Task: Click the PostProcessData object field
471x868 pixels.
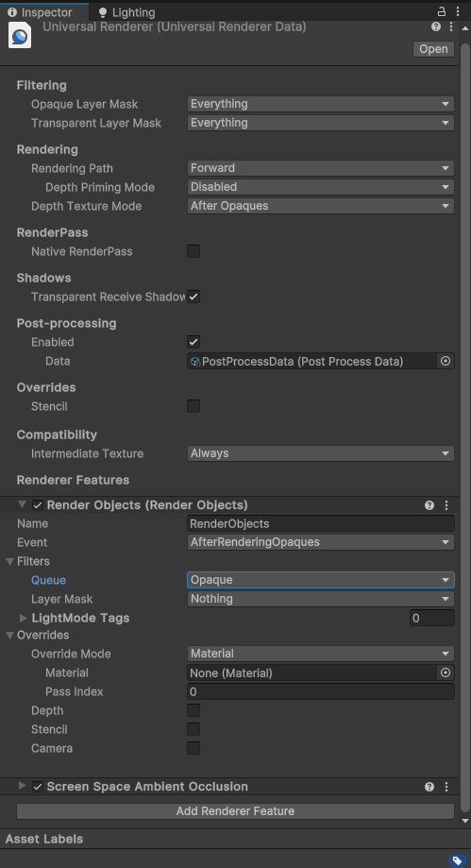Action: click(312, 361)
